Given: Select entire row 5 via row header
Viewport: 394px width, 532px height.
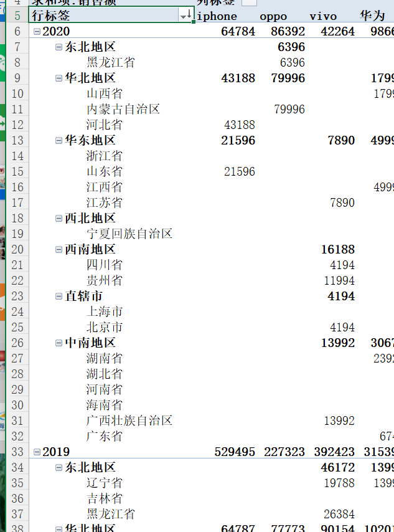Looking at the screenshot, I should coord(17,16).
